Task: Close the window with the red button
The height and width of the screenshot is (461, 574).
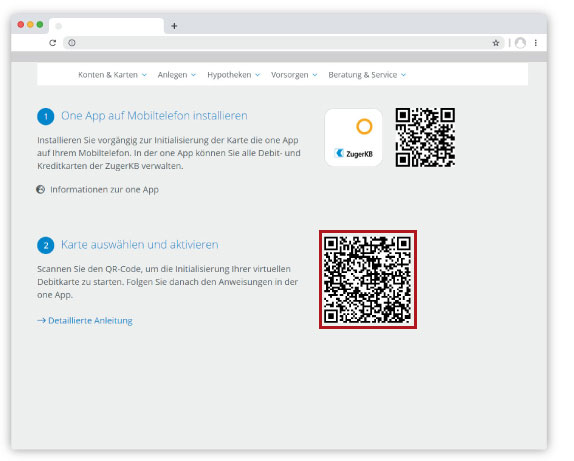Action: (x=21, y=25)
